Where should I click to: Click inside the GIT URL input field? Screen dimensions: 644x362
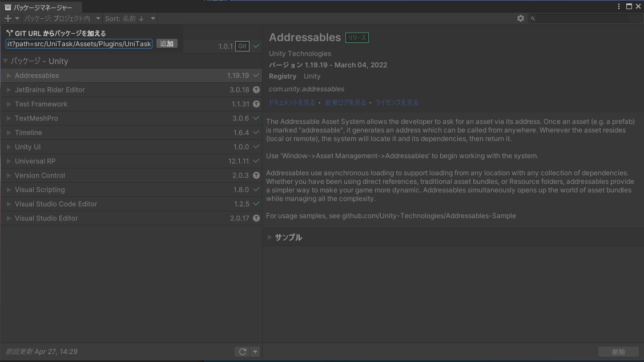pyautogui.click(x=78, y=43)
